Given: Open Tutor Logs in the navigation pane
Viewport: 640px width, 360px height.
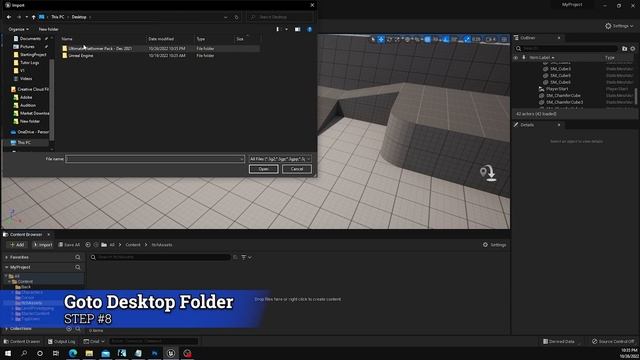Looking at the screenshot, I should click(x=29, y=63).
